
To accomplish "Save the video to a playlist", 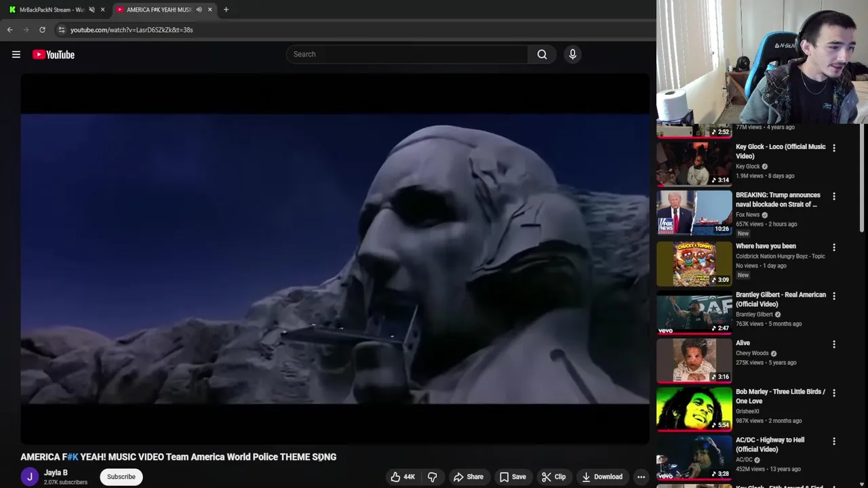I will tap(512, 476).
